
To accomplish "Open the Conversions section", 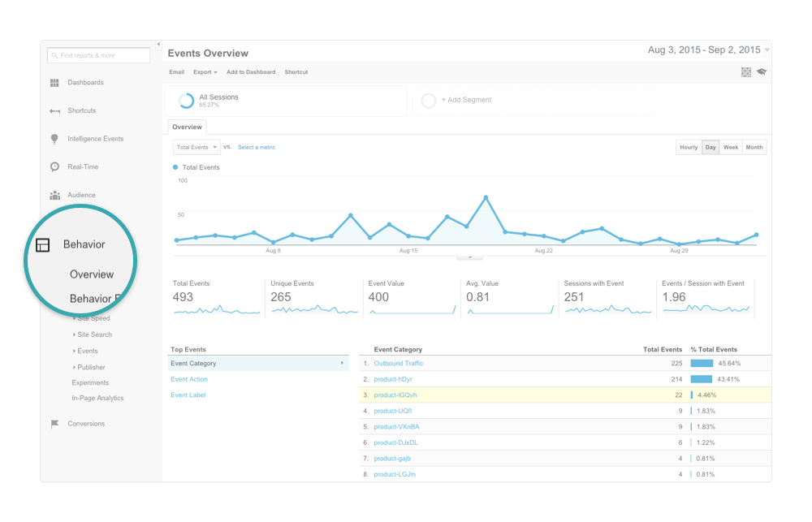I will click(86, 424).
